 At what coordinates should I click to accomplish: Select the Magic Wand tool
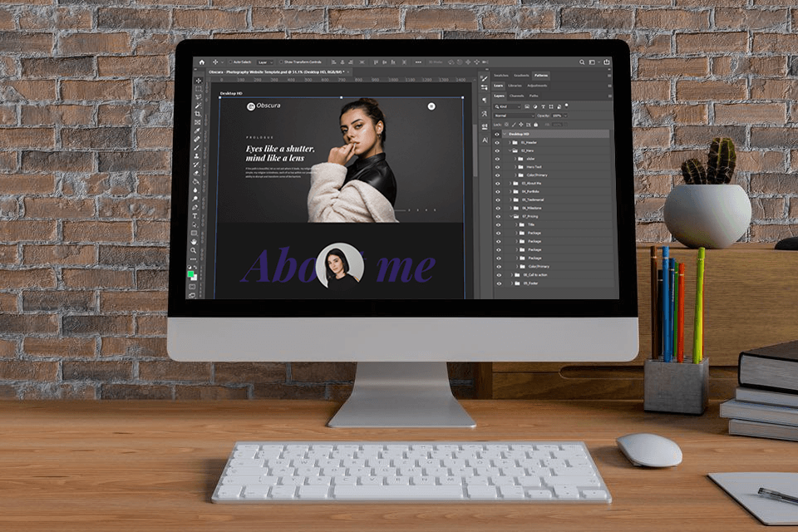(199, 106)
